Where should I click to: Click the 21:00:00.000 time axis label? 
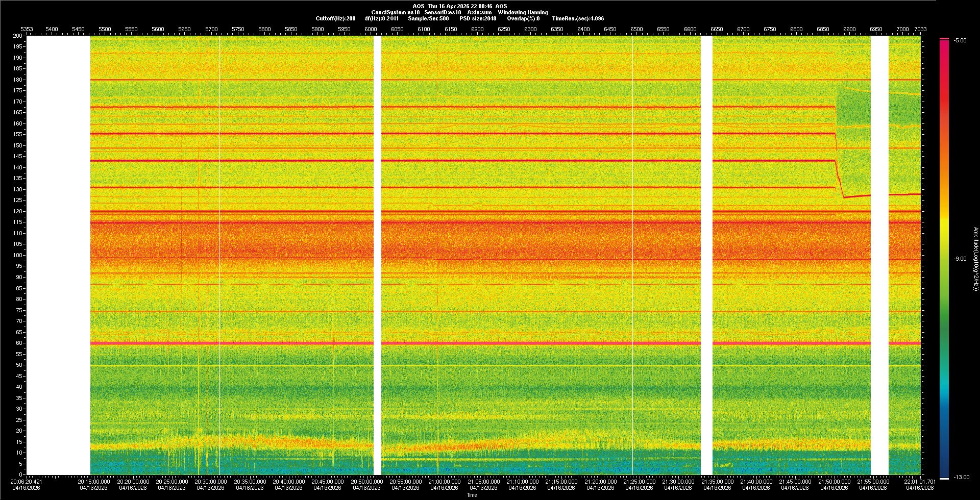coord(444,481)
